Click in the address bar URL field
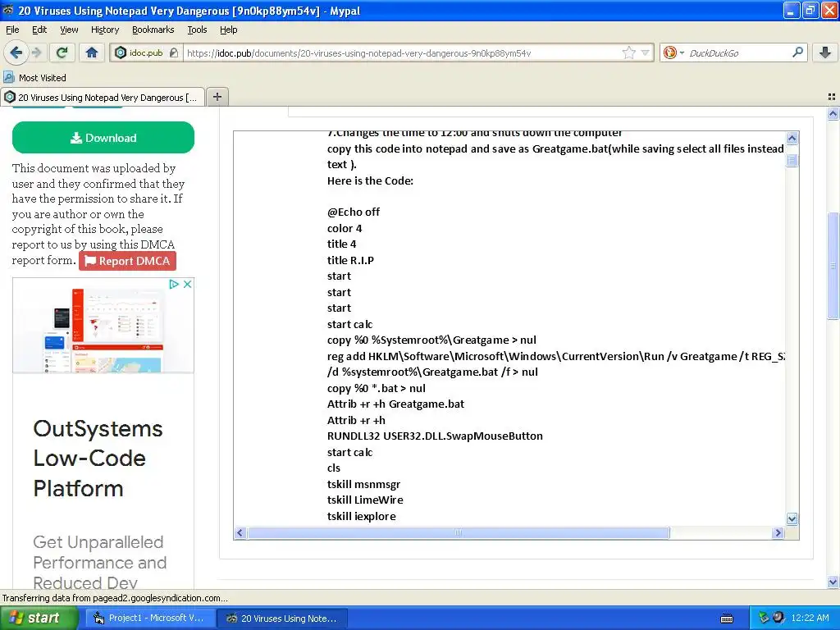 (x=402, y=53)
